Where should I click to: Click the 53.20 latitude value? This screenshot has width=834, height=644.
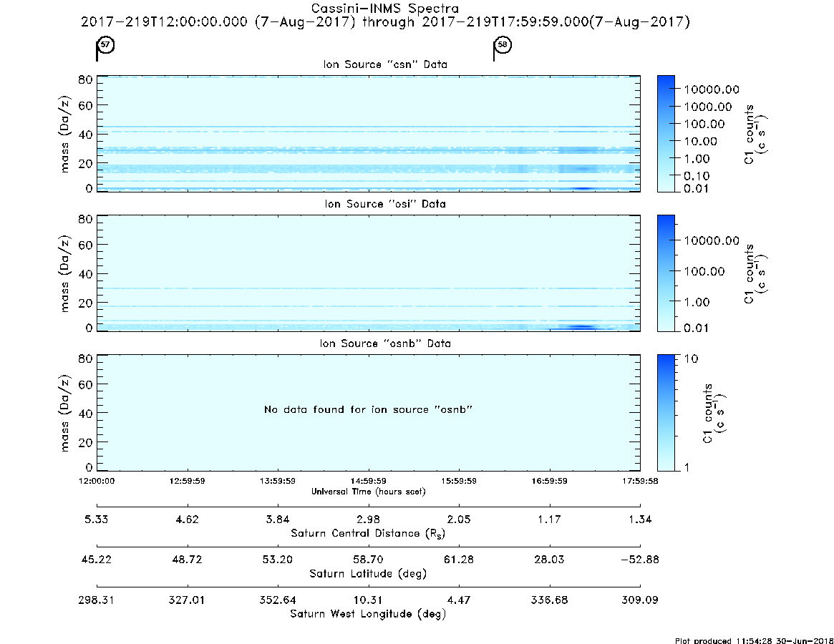coord(278,560)
